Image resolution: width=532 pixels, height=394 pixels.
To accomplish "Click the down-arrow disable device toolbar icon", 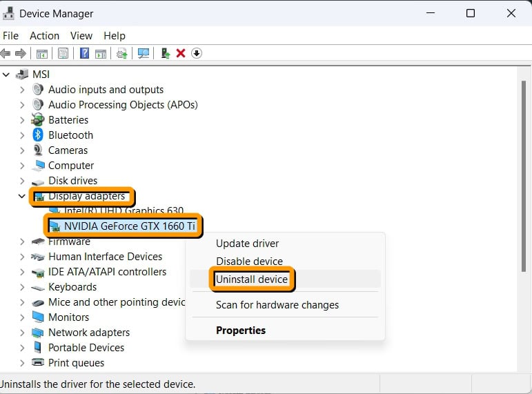I will click(x=197, y=53).
